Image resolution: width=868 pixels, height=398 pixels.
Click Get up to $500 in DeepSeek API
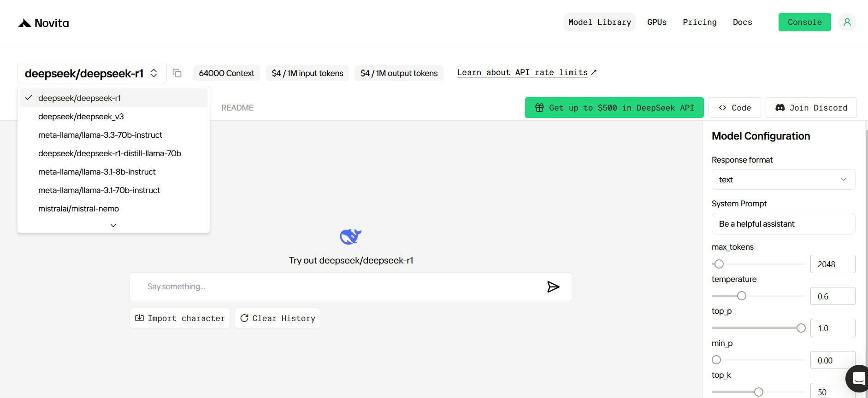(x=614, y=108)
